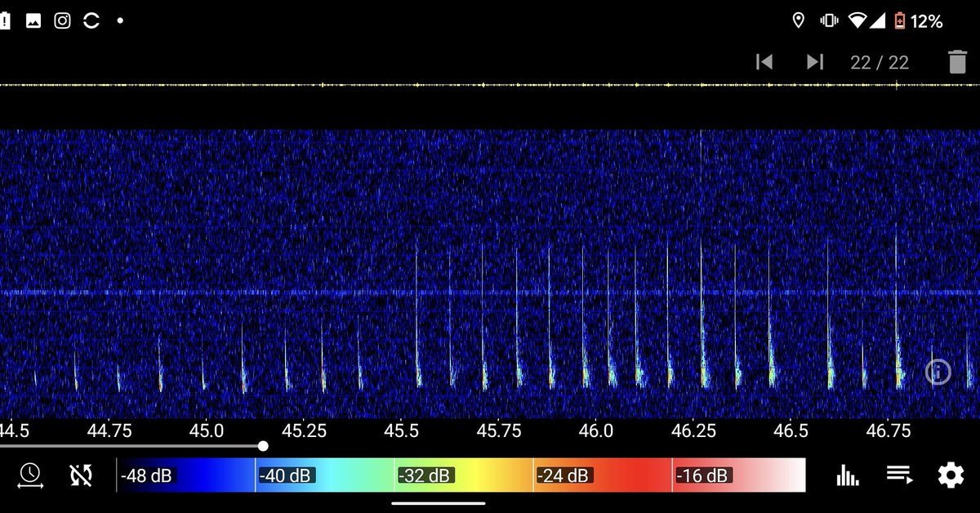Tap the Wi-Fi status icon
The image size is (980, 513).
coord(857,21)
